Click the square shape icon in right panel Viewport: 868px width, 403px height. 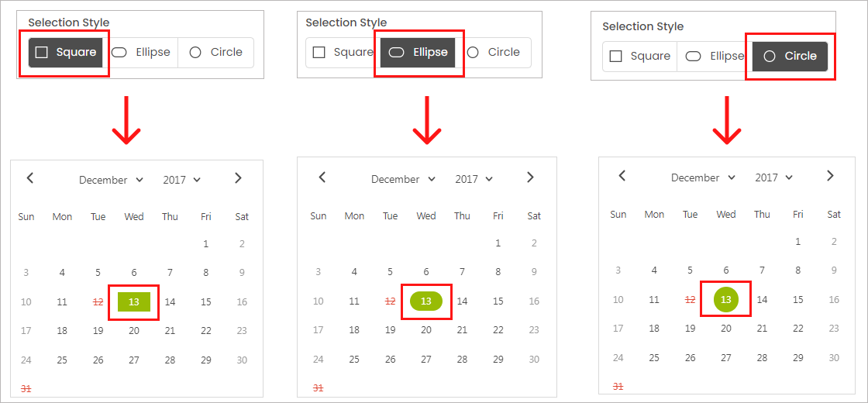[x=616, y=57]
